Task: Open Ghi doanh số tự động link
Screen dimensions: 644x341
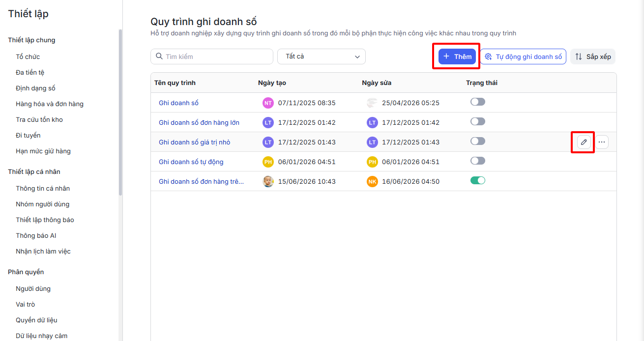Action: tap(191, 162)
